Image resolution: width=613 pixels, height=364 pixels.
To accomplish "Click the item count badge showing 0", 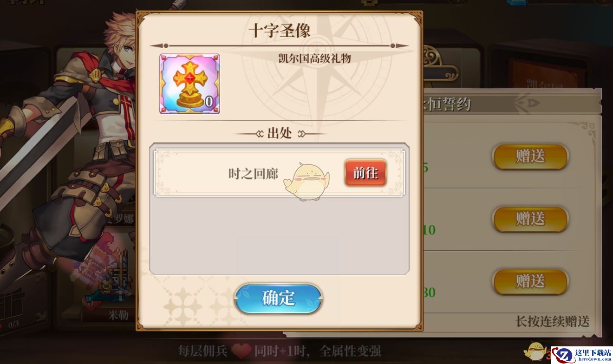I will pos(209,102).
